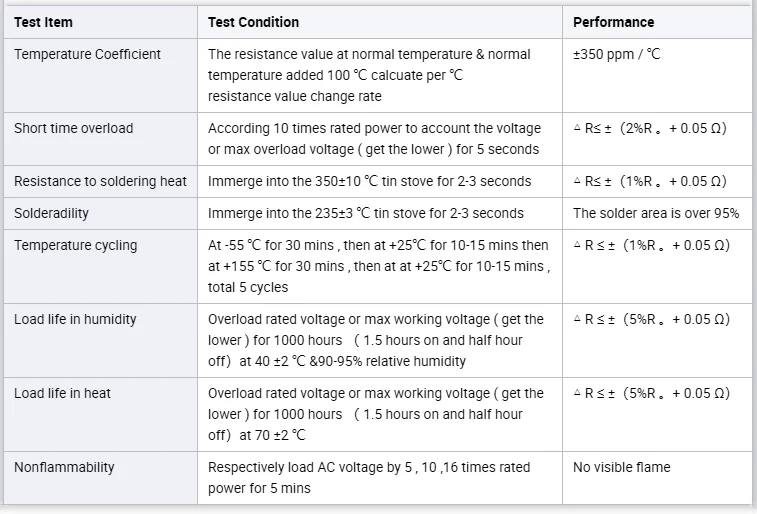Select the "Load life in humidity" cell

pos(75,319)
